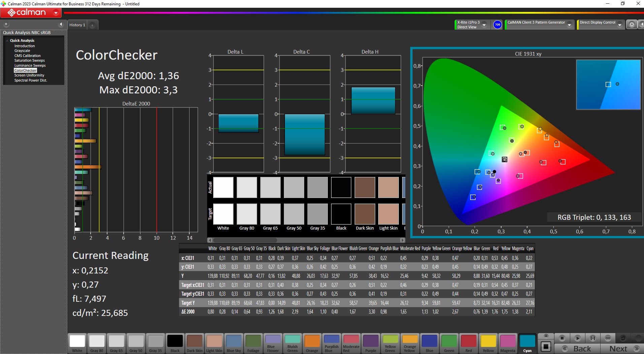Open the X-Rite i1Pro 3 meter dropdown
The height and width of the screenshot is (354, 644).
484,25
